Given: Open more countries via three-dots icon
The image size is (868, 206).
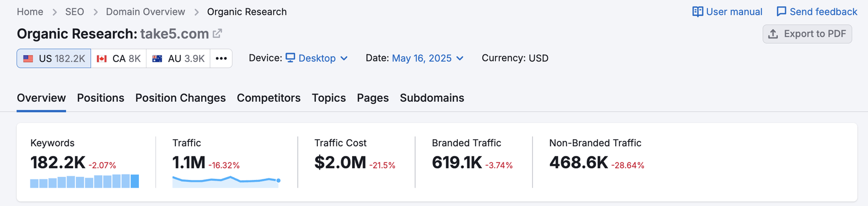Looking at the screenshot, I should [x=221, y=58].
